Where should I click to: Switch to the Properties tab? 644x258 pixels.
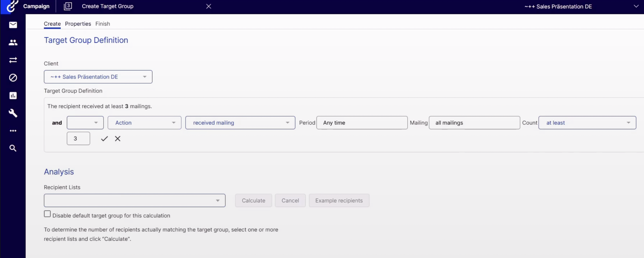[78, 24]
